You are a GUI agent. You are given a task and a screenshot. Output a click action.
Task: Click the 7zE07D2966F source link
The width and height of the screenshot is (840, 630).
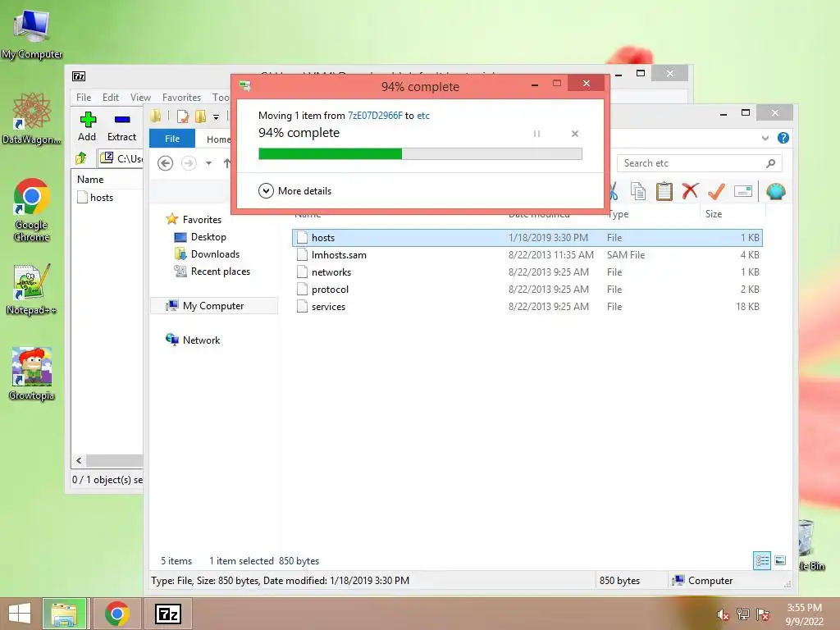point(375,115)
